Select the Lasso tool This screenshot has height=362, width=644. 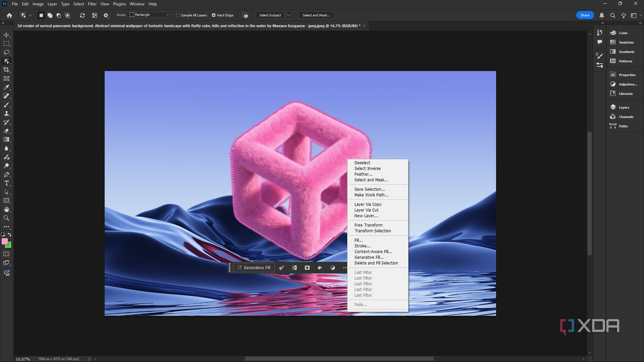pyautogui.click(x=7, y=52)
